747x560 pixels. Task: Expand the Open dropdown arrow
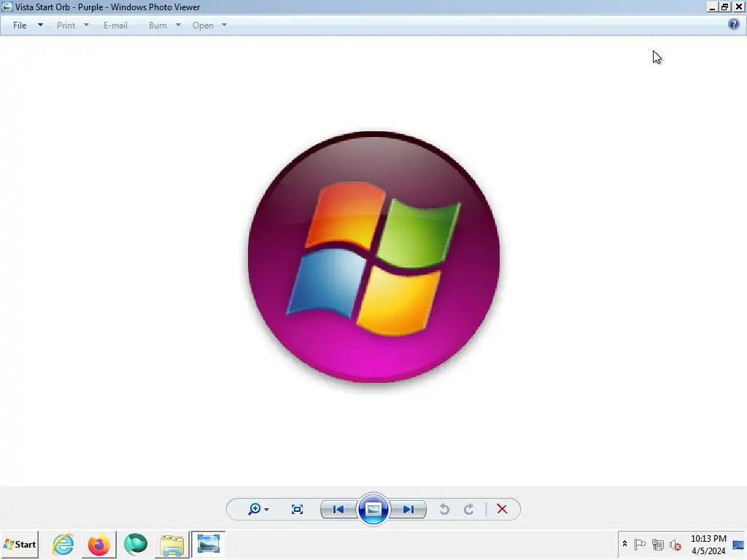[x=225, y=25]
